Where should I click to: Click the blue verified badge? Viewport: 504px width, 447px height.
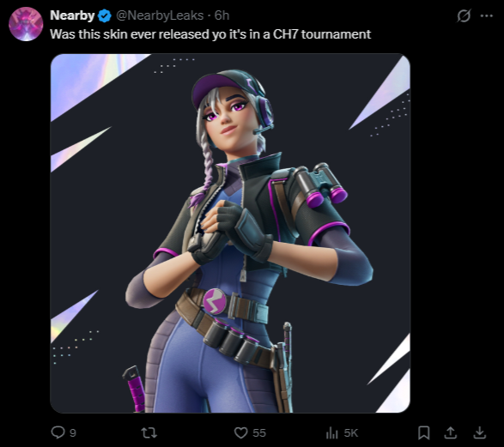pos(105,15)
